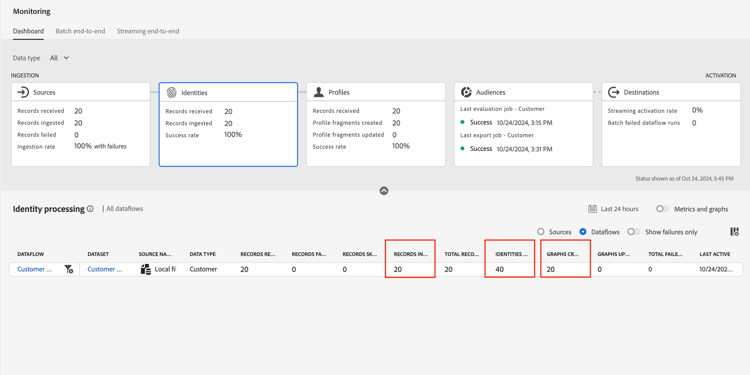Screen dimensions: 750x375
Task: Sort by the DATA TYPE column header
Action: [203, 254]
